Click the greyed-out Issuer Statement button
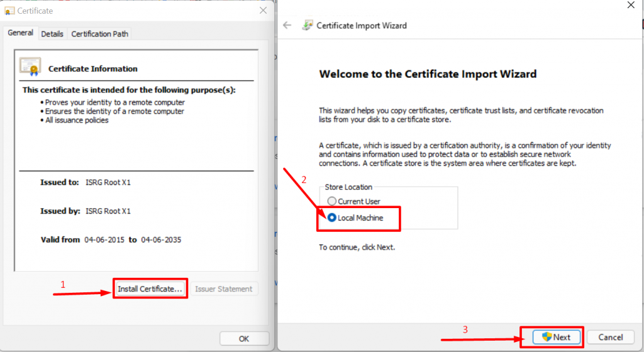The height and width of the screenshot is (352, 644). click(x=223, y=289)
